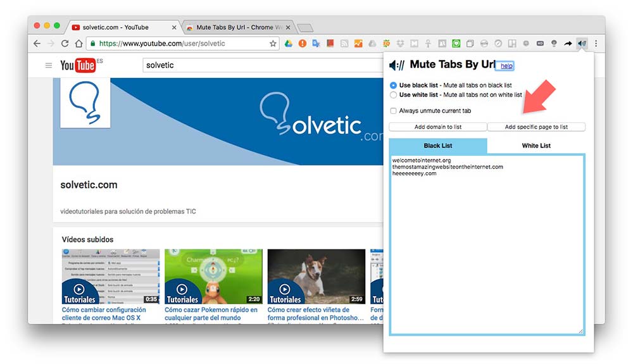Click the orange analytics chart extension
This screenshot has width=633, height=364.
click(358, 44)
